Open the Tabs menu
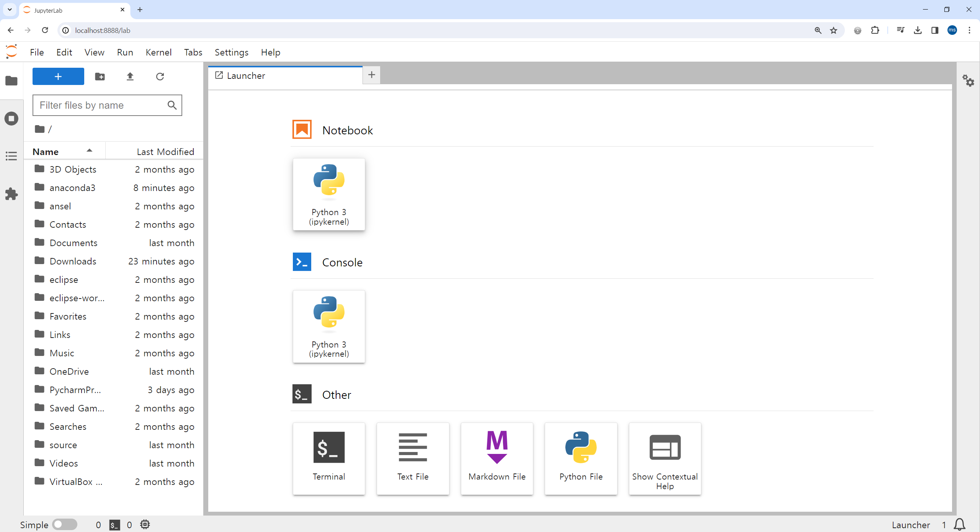This screenshot has height=532, width=980. tap(193, 52)
